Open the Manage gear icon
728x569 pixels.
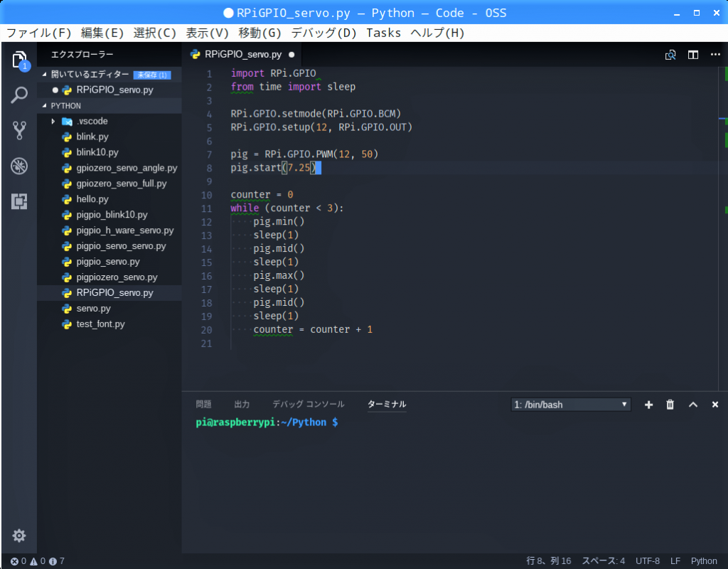(19, 536)
